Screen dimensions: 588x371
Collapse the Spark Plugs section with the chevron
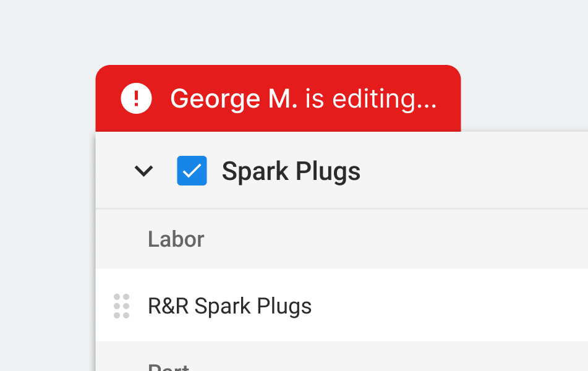tap(143, 171)
